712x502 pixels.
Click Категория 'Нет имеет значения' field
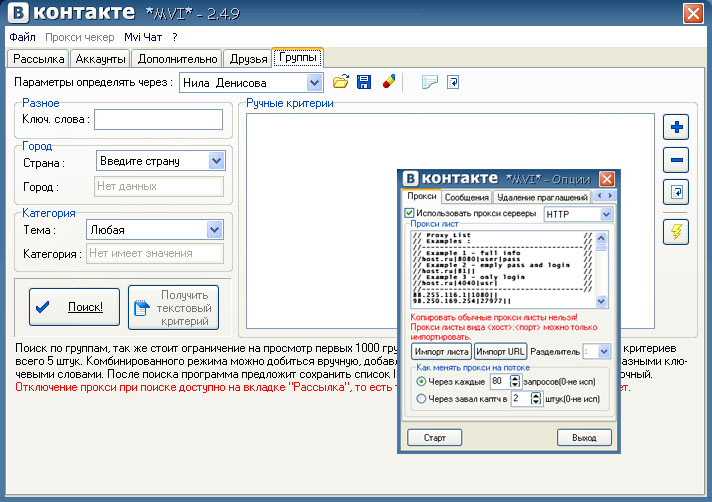154,253
